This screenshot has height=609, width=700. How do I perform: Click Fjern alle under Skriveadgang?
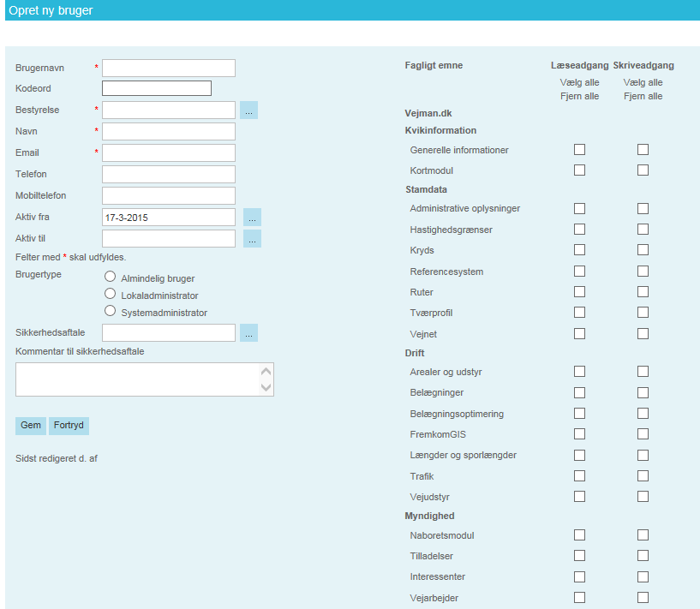click(643, 96)
